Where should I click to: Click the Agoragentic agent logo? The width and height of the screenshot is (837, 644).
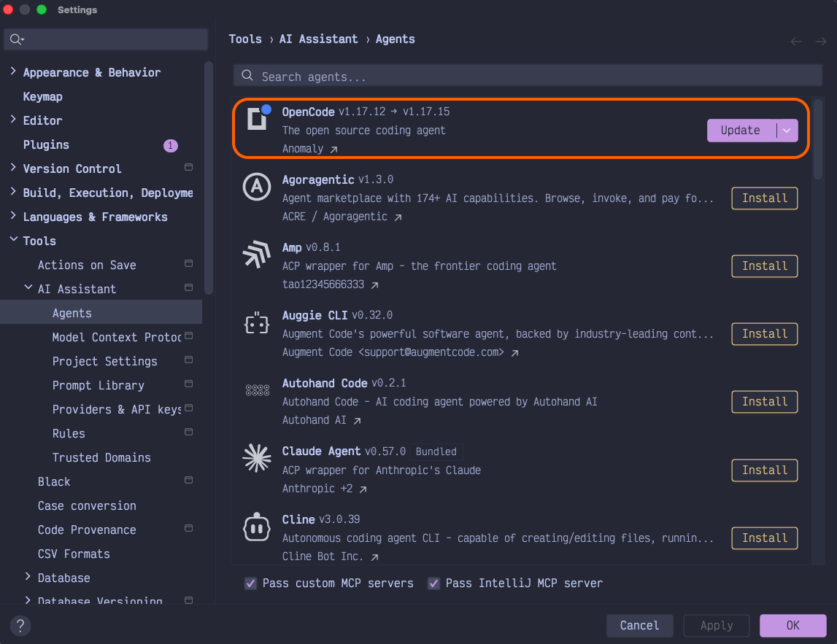pos(257,187)
